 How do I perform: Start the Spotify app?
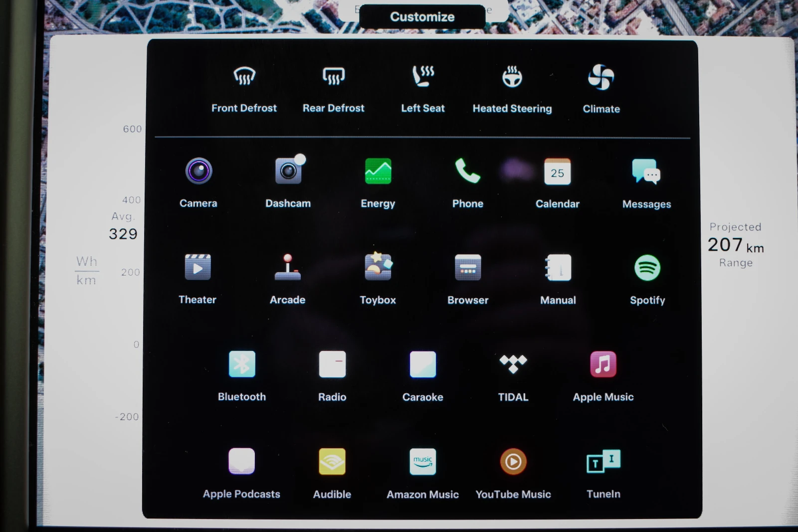(647, 268)
